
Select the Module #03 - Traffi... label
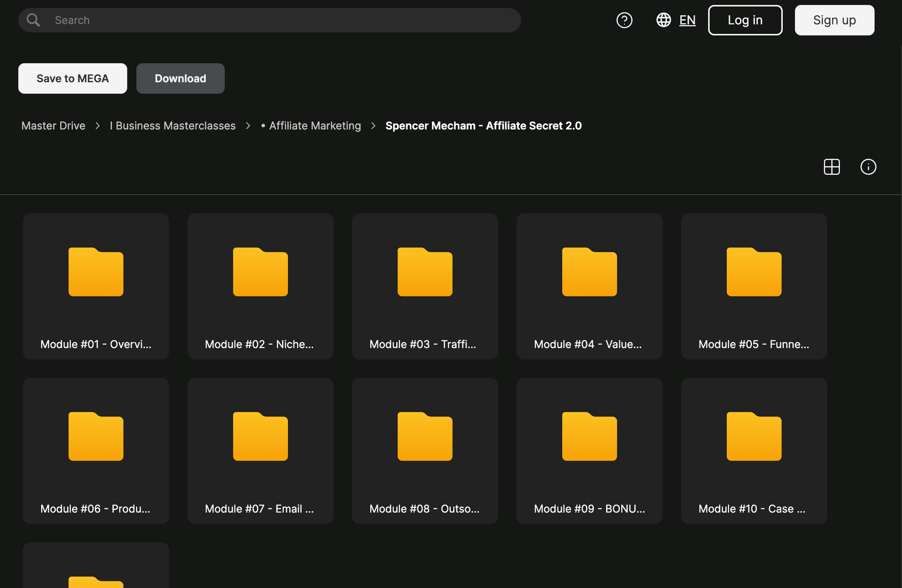pyautogui.click(x=423, y=344)
